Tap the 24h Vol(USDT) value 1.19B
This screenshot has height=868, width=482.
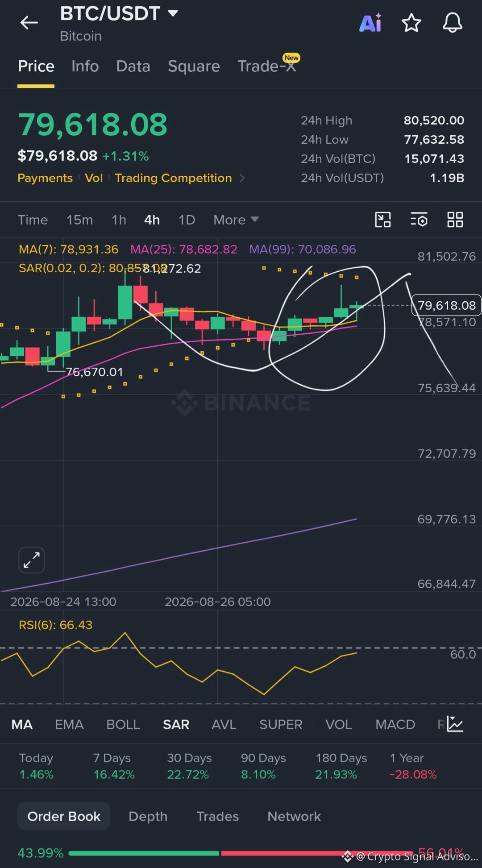pyautogui.click(x=447, y=178)
